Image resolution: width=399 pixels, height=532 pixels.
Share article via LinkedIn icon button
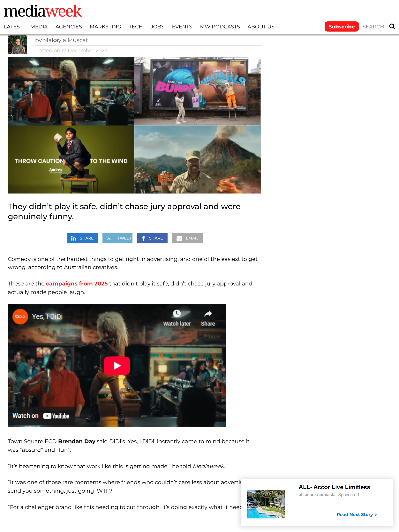click(x=83, y=238)
